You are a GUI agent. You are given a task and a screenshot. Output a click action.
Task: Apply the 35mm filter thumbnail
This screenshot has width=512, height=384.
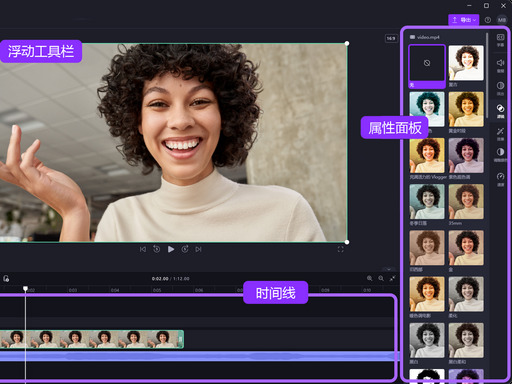click(x=466, y=202)
